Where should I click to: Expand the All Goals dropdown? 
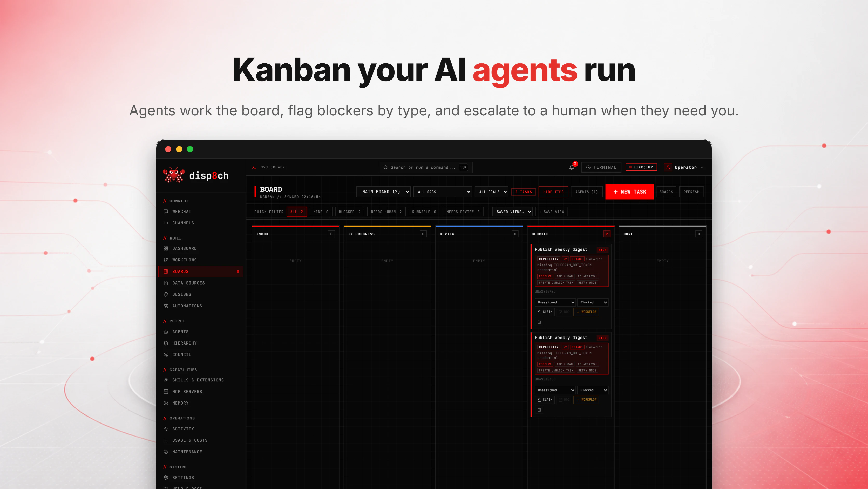pos(492,192)
